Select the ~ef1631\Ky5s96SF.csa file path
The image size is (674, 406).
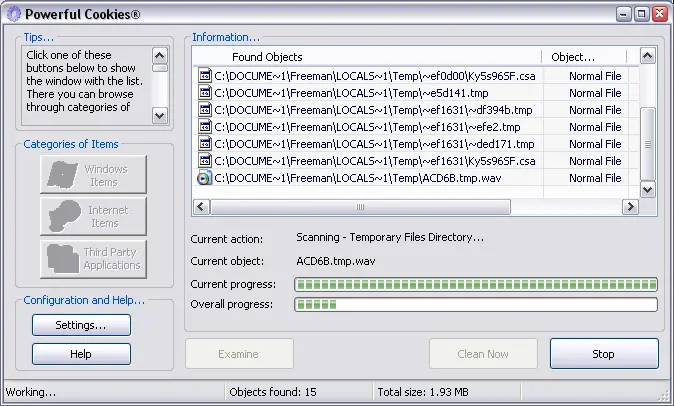coord(375,161)
